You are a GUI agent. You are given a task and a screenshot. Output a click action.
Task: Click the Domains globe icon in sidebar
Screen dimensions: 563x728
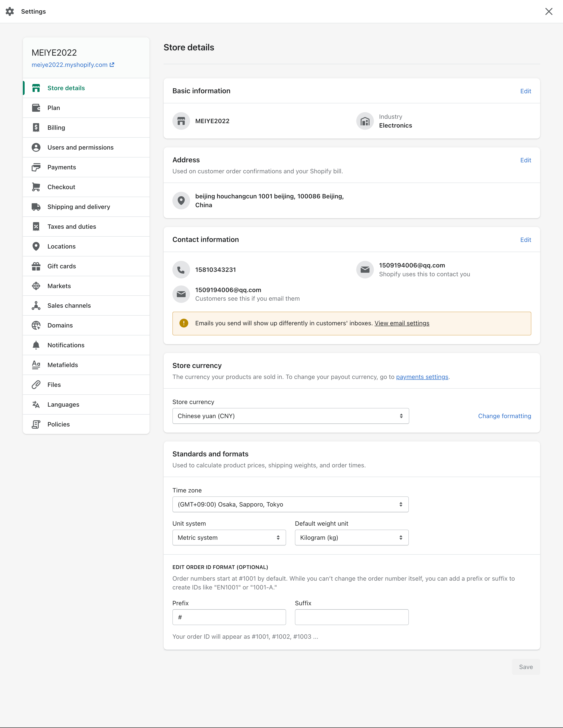36,325
